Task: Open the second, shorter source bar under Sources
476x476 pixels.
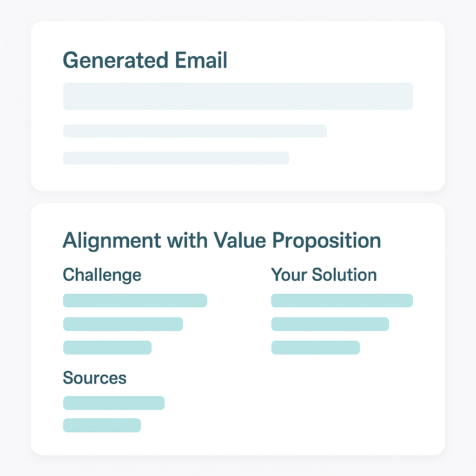Action: click(102, 425)
